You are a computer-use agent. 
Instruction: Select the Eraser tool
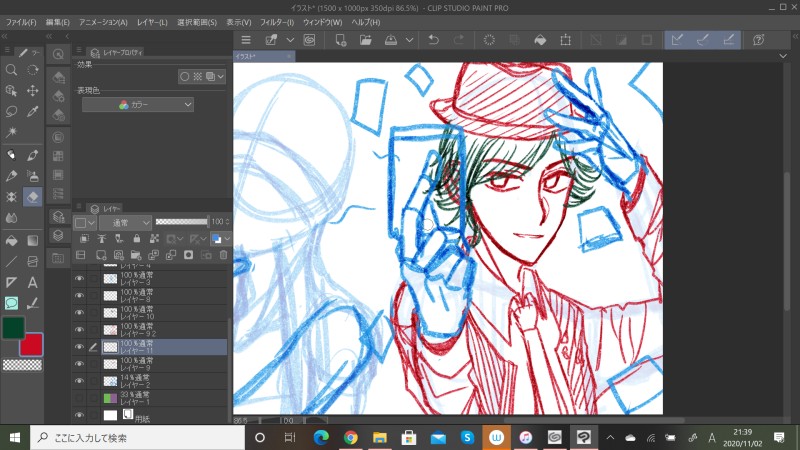click(x=32, y=197)
